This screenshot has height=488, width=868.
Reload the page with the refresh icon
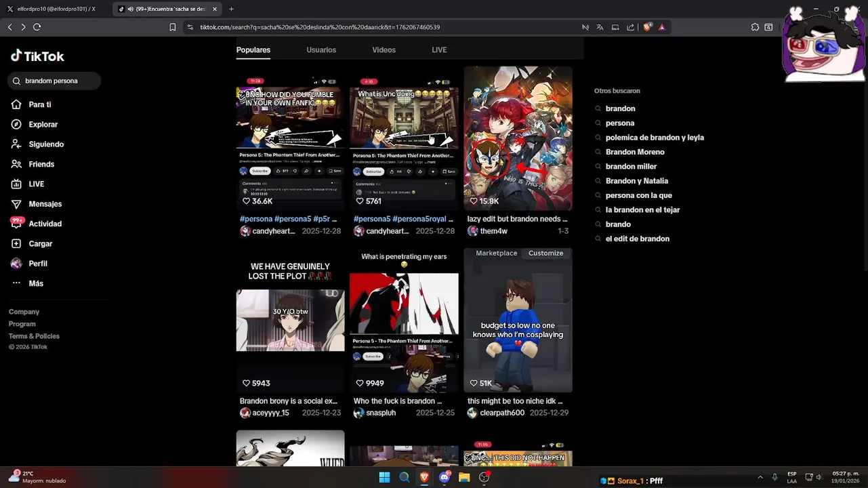(37, 27)
